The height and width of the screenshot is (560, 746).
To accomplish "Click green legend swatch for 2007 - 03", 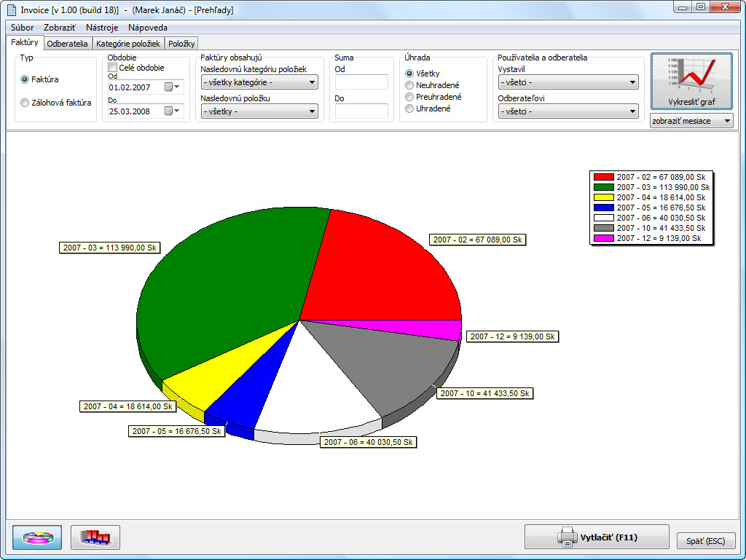I will (x=604, y=187).
